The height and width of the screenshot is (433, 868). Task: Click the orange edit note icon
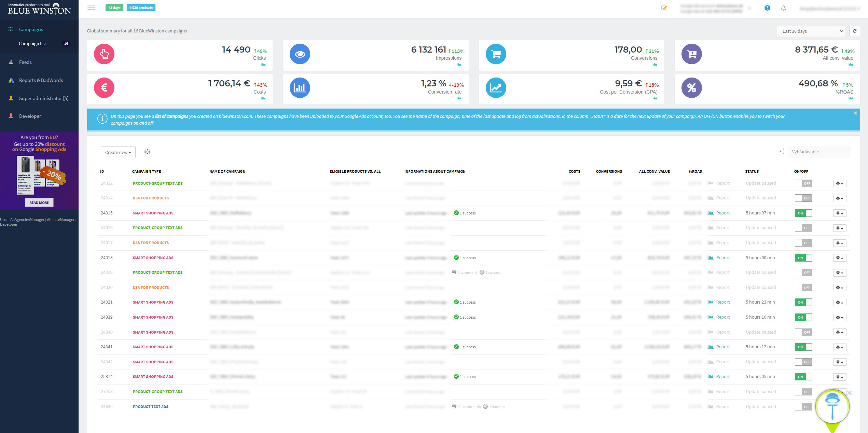(664, 8)
